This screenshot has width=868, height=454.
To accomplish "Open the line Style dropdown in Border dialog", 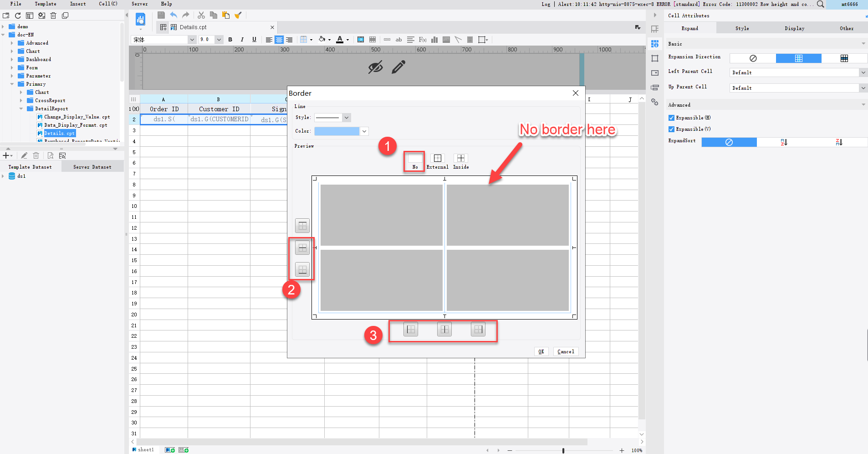I will 346,118.
